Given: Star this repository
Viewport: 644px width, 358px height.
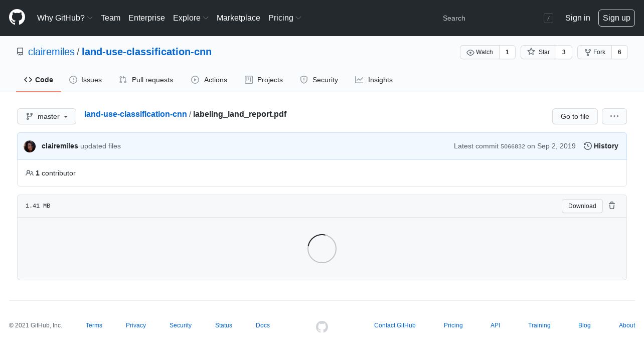Looking at the screenshot, I should point(538,52).
